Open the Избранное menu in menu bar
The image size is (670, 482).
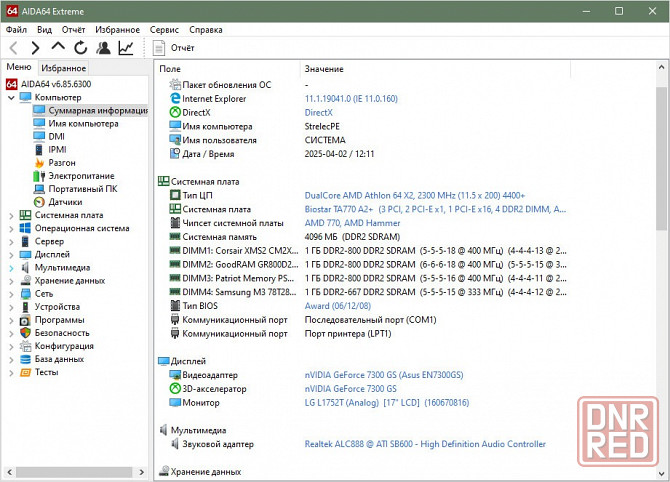click(117, 29)
